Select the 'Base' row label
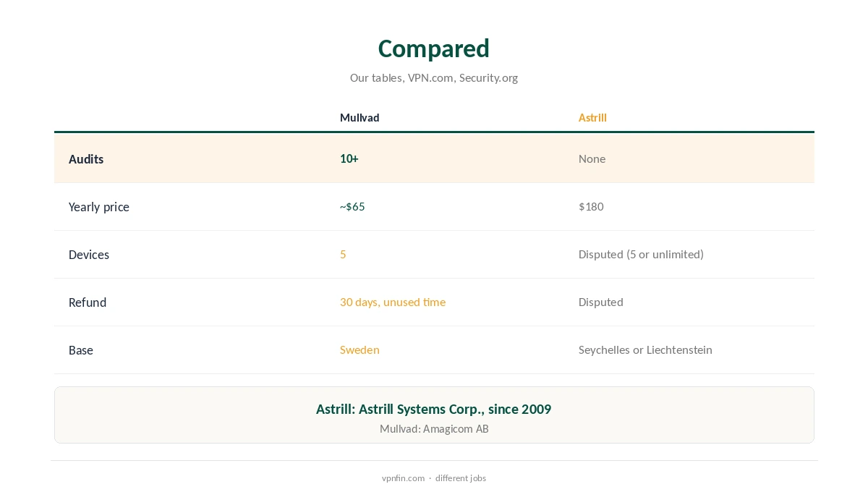The image size is (868, 492). click(81, 350)
